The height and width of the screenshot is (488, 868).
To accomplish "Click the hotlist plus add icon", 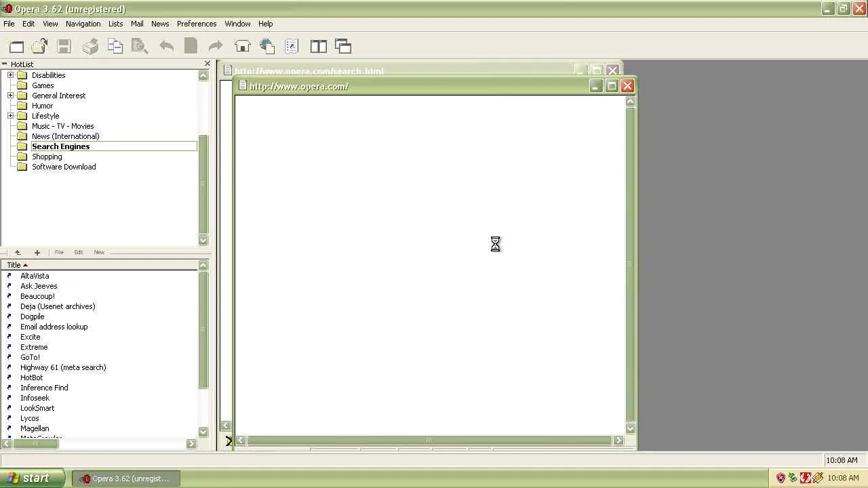I will [37, 252].
